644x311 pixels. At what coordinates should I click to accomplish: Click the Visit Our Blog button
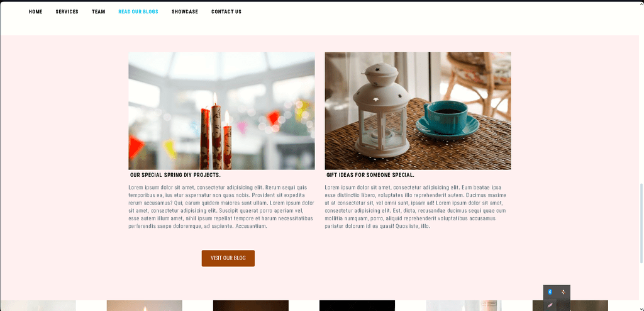[x=228, y=258]
